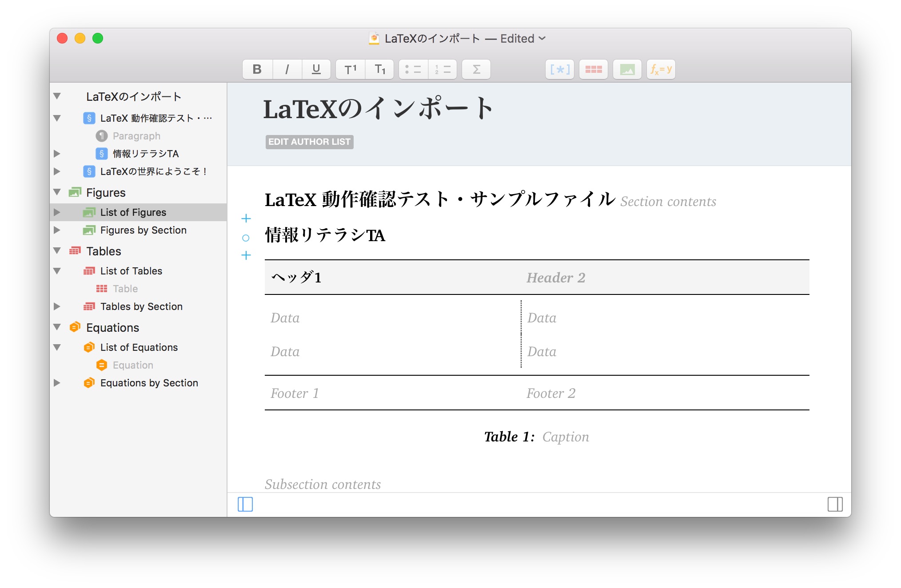This screenshot has height=588, width=901.
Task: Select Figures by Section in sidebar
Action: pyautogui.click(x=143, y=230)
